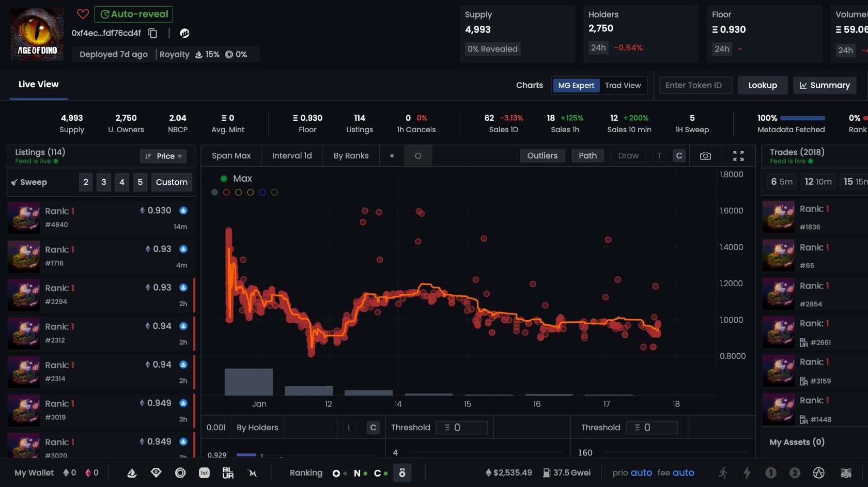Open the Interval 1d selector

(x=292, y=156)
